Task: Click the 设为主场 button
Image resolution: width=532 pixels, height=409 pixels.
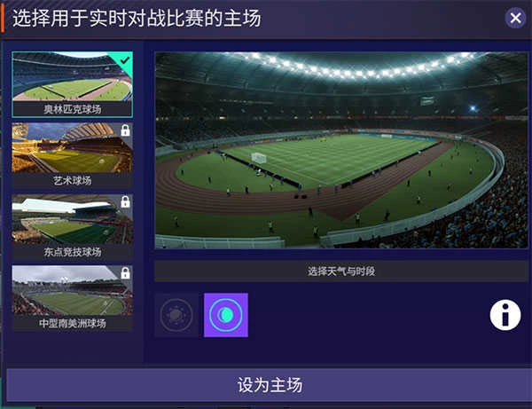Action: 270,385
